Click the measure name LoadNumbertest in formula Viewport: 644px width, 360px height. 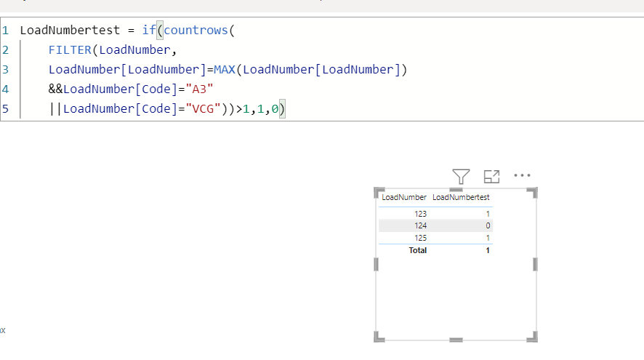[x=70, y=30]
